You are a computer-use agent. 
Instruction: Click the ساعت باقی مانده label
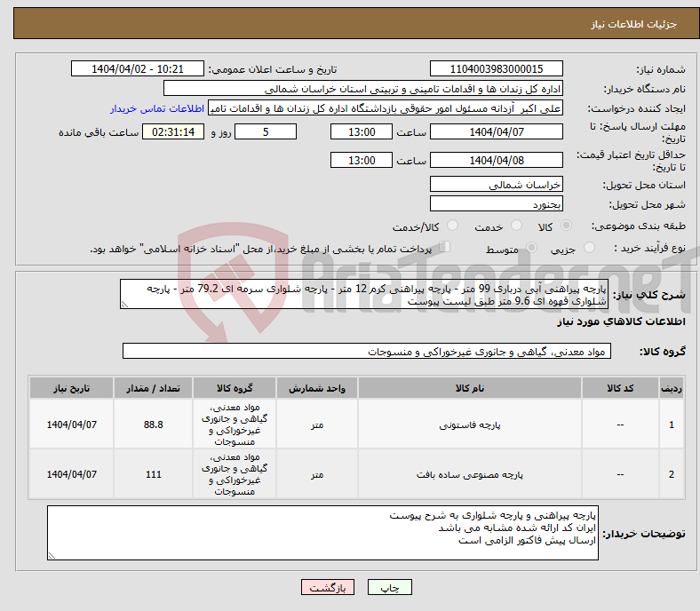99,132
